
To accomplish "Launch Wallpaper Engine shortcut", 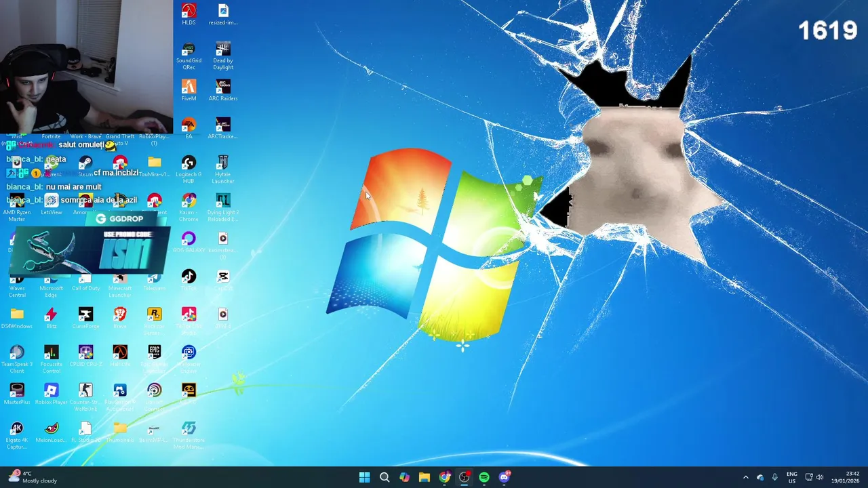I will click(x=189, y=359).
